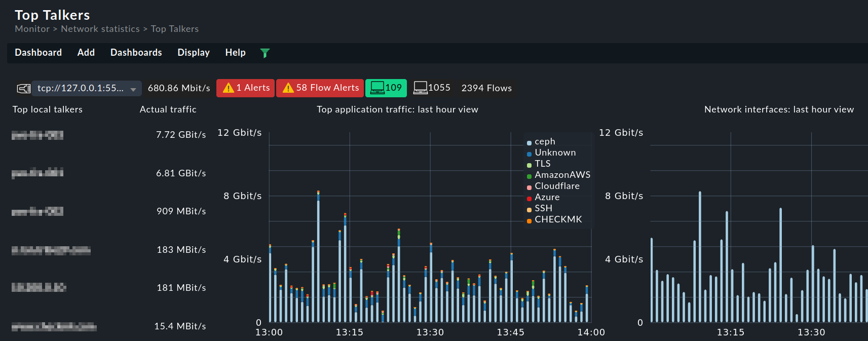The width and height of the screenshot is (868, 341).
Task: Click the red Azure legend color dot
Action: (x=529, y=198)
